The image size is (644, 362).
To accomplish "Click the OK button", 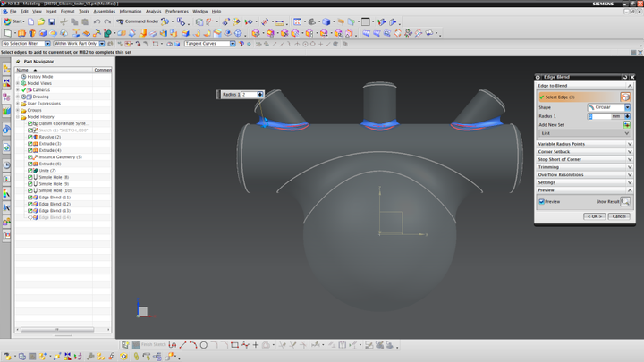I will click(x=594, y=216).
